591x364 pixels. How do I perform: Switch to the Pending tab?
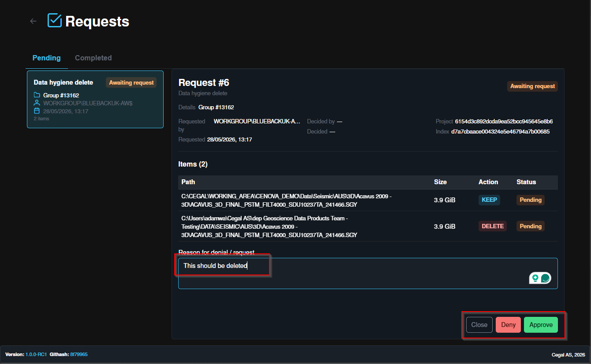47,58
